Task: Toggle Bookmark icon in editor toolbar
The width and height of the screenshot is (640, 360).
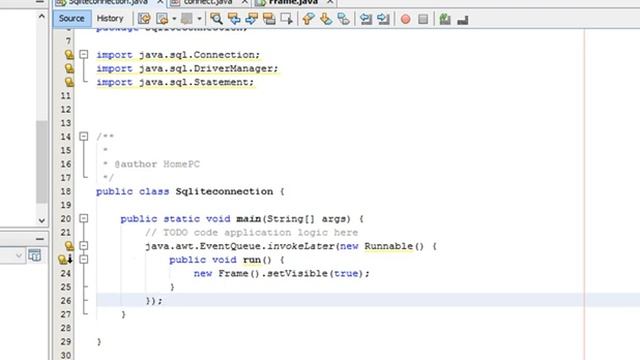Action: pos(344,19)
